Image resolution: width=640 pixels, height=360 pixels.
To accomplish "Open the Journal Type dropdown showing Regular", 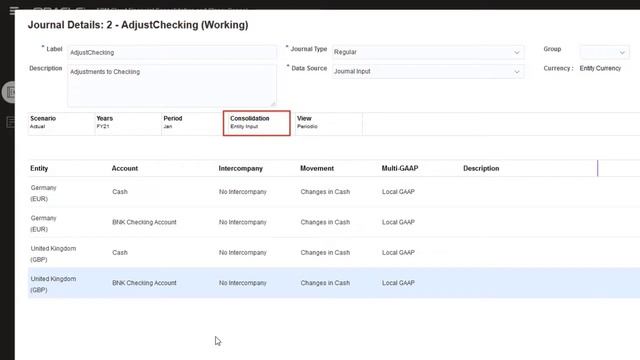I will pyautogui.click(x=427, y=52).
